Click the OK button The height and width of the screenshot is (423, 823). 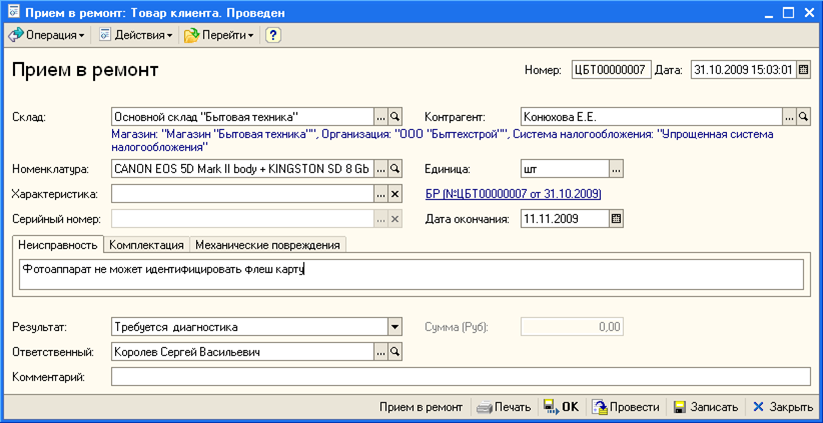coord(561,407)
